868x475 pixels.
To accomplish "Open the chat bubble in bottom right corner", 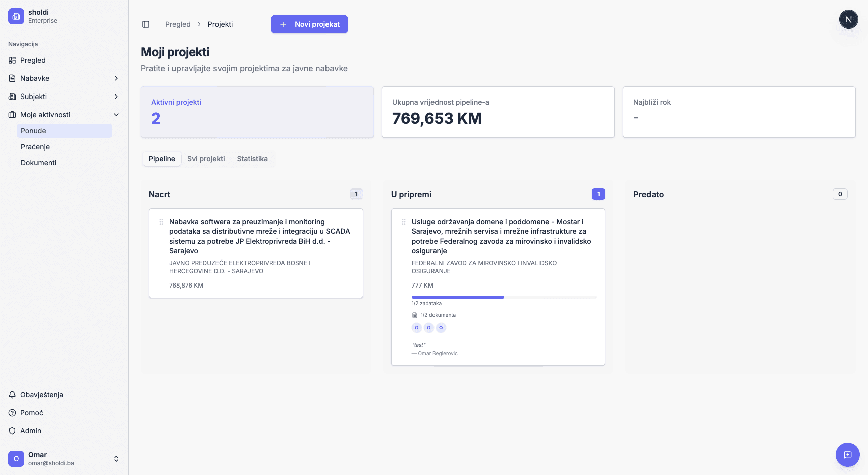I will click(848, 455).
